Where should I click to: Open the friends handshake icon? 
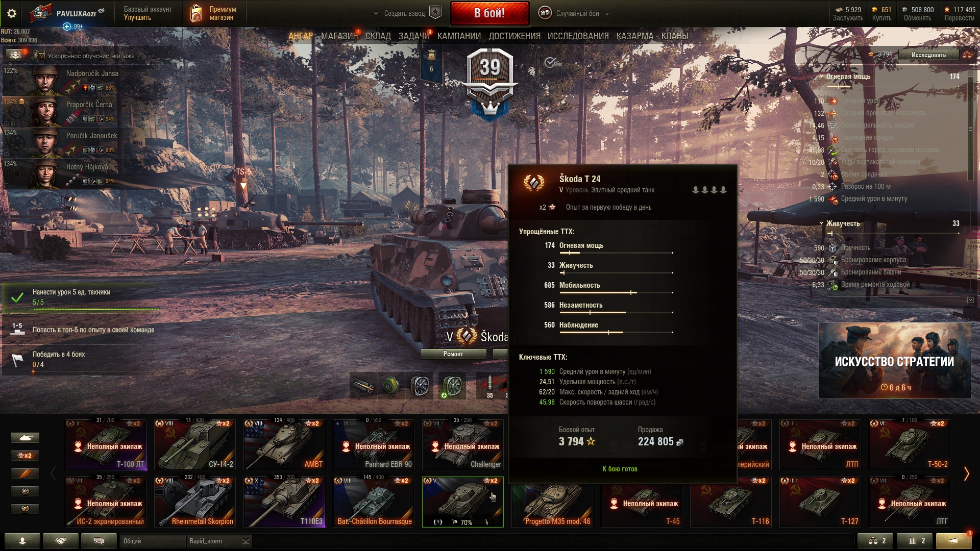click(61, 541)
